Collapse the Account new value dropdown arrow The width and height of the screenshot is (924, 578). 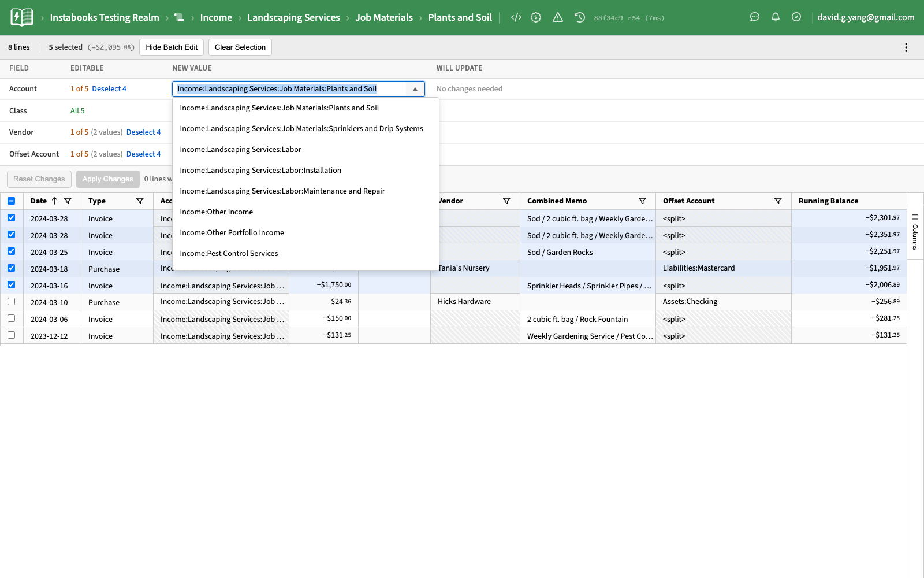pos(415,89)
